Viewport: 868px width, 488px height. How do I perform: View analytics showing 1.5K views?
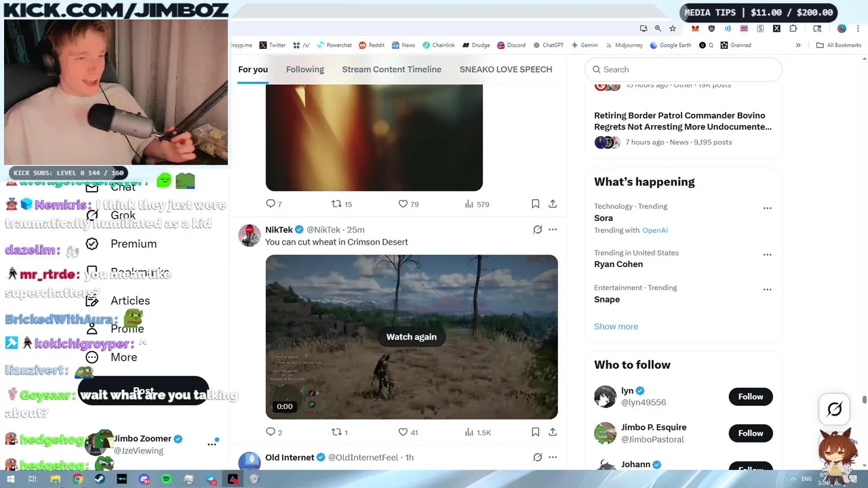pyautogui.click(x=477, y=432)
